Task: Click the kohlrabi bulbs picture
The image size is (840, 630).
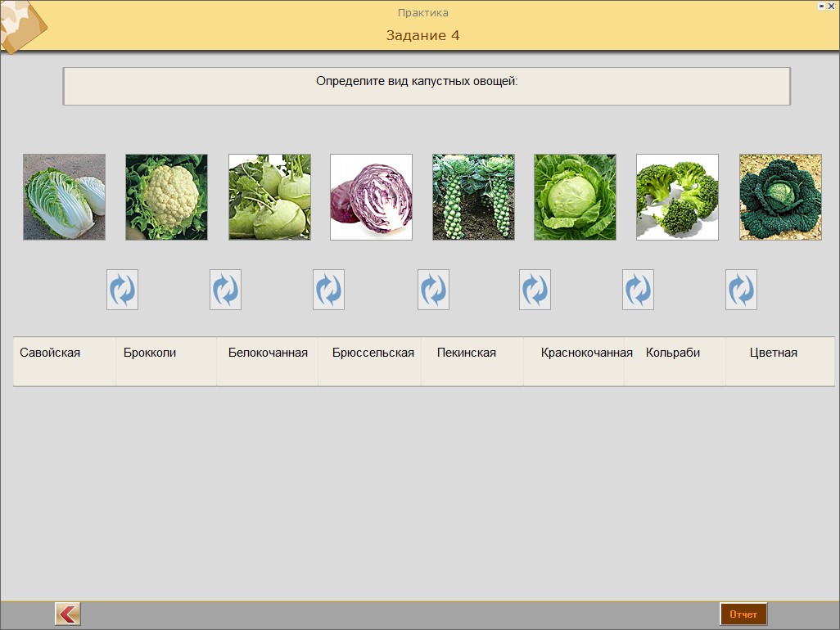Action: 269,197
